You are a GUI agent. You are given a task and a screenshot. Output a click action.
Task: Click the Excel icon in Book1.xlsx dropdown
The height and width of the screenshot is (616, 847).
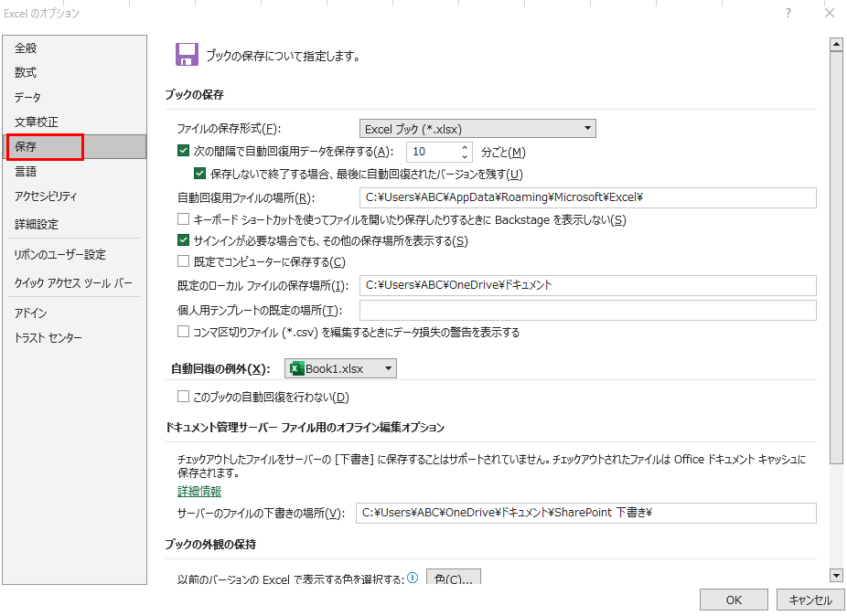click(295, 368)
